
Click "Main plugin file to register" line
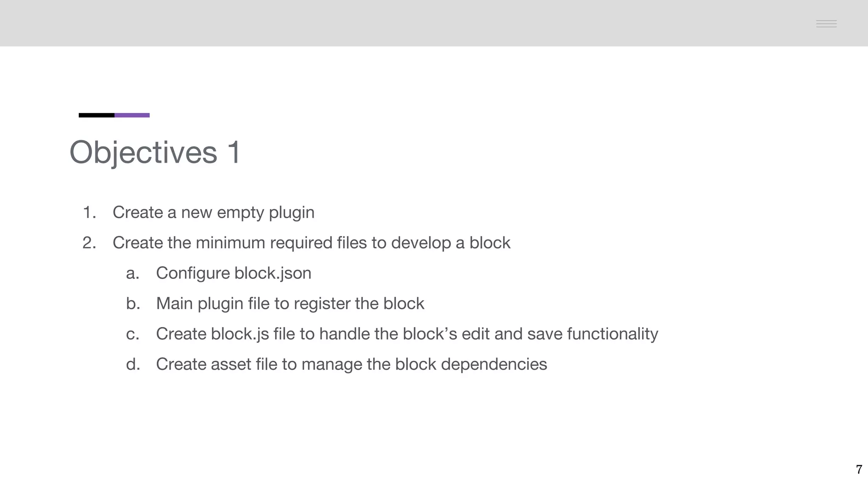pos(290,303)
